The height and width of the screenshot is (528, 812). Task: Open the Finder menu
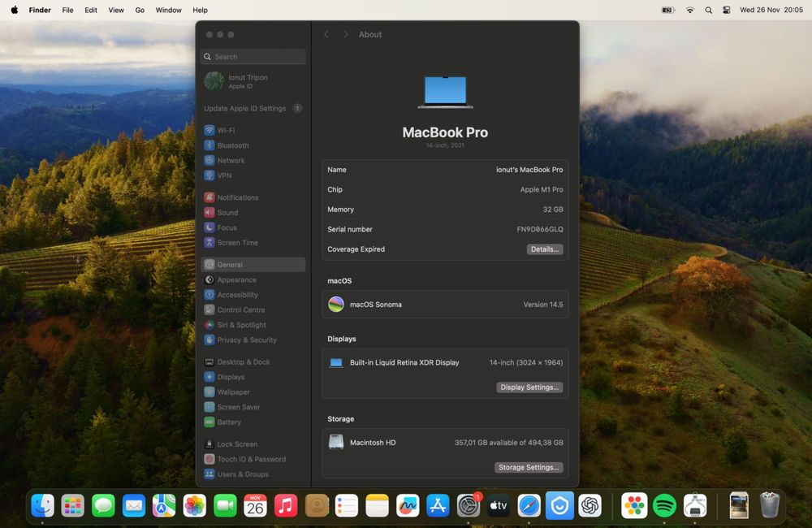point(40,10)
